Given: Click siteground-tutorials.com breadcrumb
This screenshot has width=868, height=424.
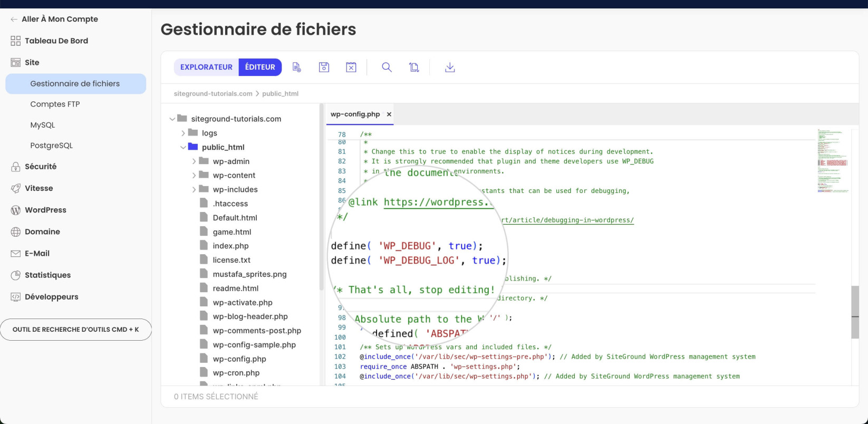Looking at the screenshot, I should point(213,93).
